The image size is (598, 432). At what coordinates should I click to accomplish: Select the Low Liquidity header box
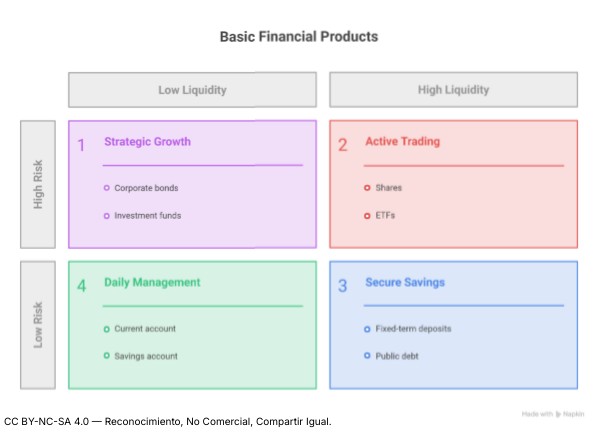tap(192, 90)
